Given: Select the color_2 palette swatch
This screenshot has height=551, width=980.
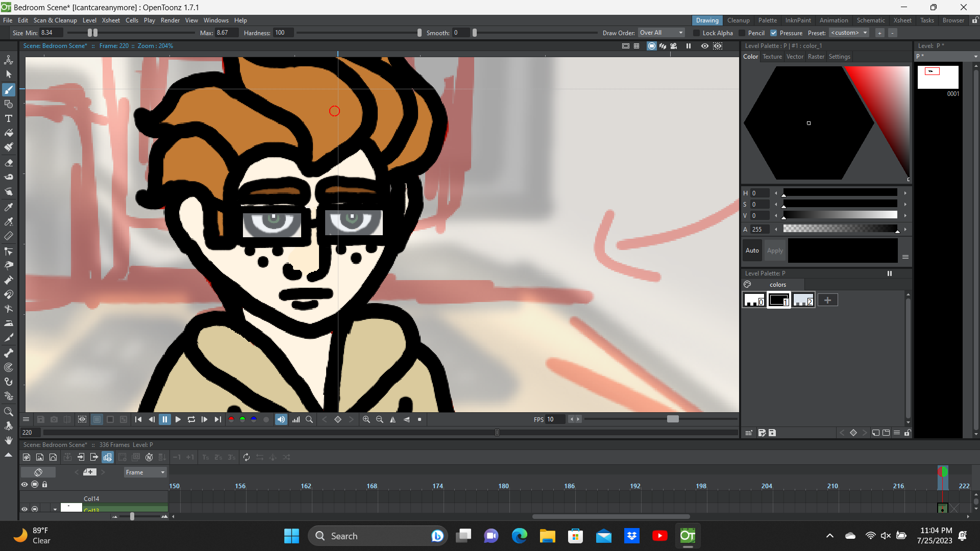Looking at the screenshot, I should (x=803, y=300).
